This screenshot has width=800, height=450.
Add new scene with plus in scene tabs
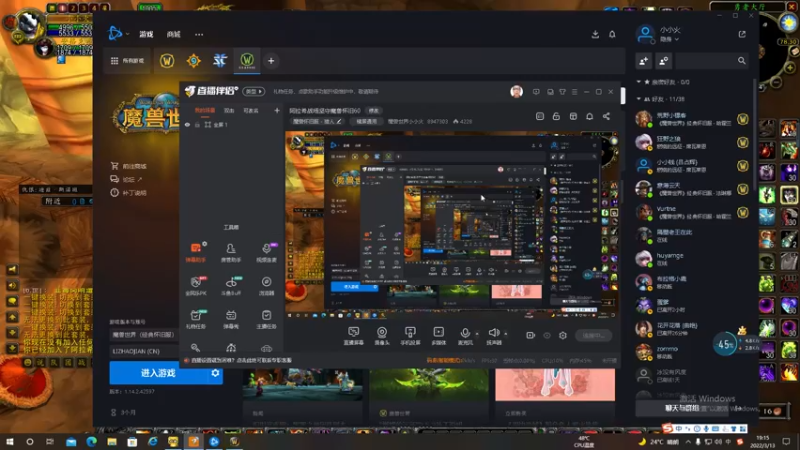[277, 110]
